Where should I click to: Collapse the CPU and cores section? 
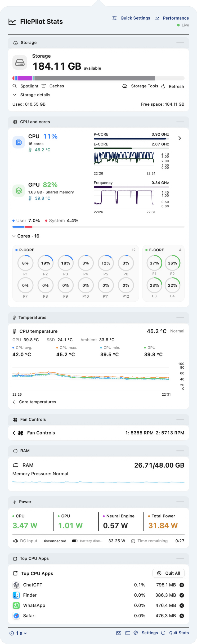point(180,122)
